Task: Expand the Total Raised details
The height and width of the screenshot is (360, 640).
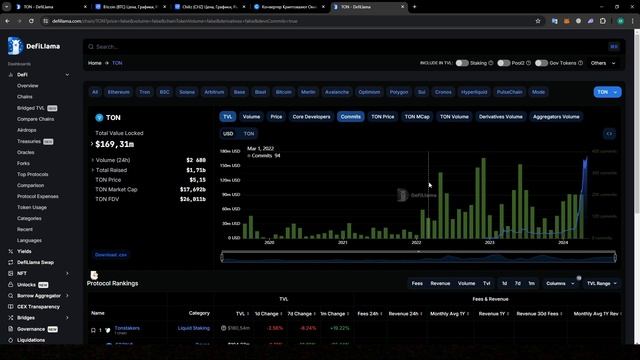Action: [93, 170]
